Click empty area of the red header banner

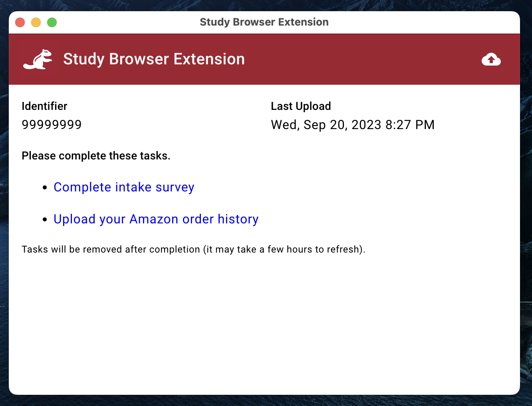tap(359, 60)
